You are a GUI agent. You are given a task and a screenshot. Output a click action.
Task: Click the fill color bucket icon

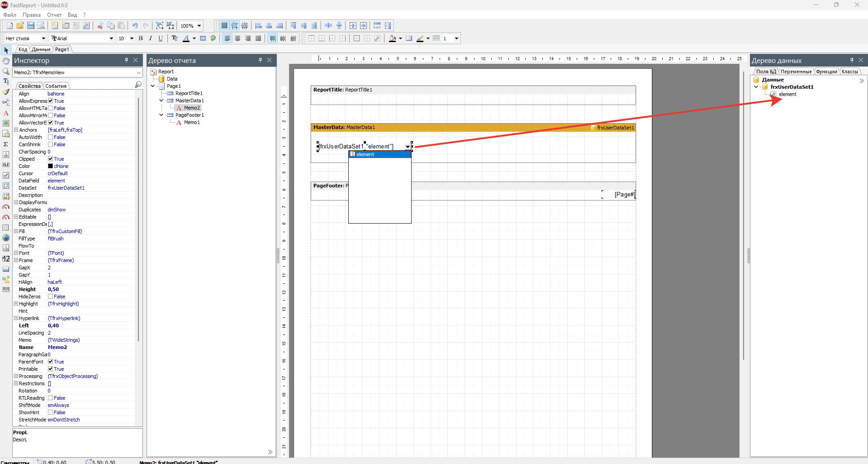392,38
